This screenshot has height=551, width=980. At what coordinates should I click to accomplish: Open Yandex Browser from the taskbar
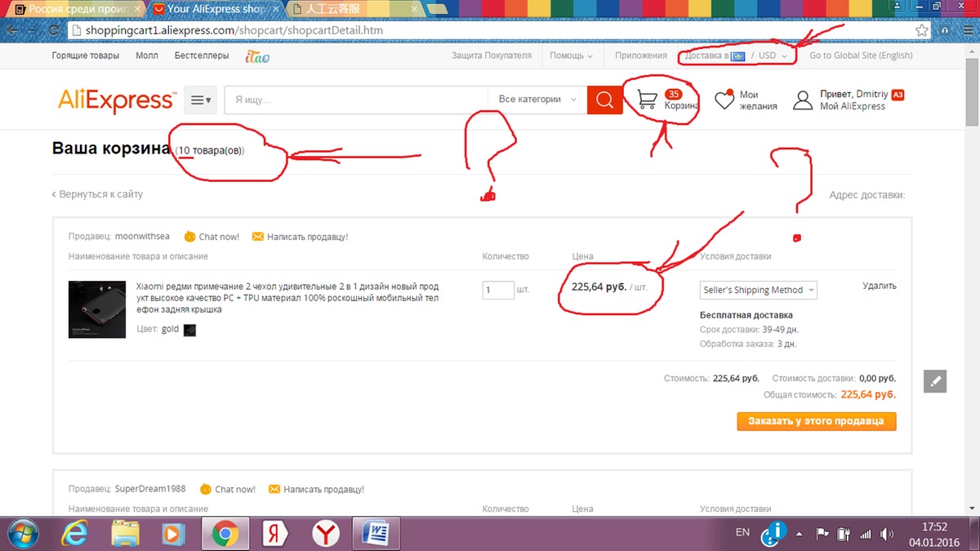pos(327,534)
